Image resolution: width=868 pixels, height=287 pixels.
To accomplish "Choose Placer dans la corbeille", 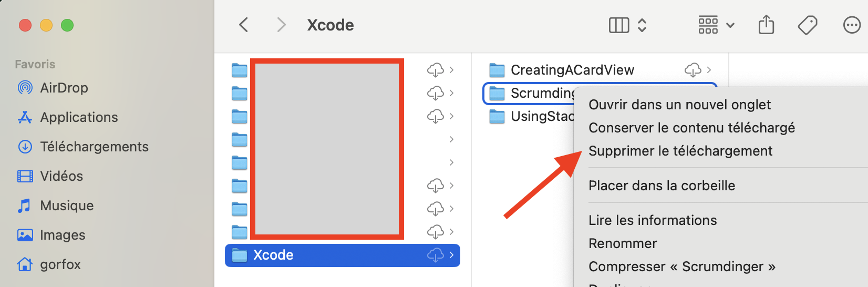I will tap(662, 186).
